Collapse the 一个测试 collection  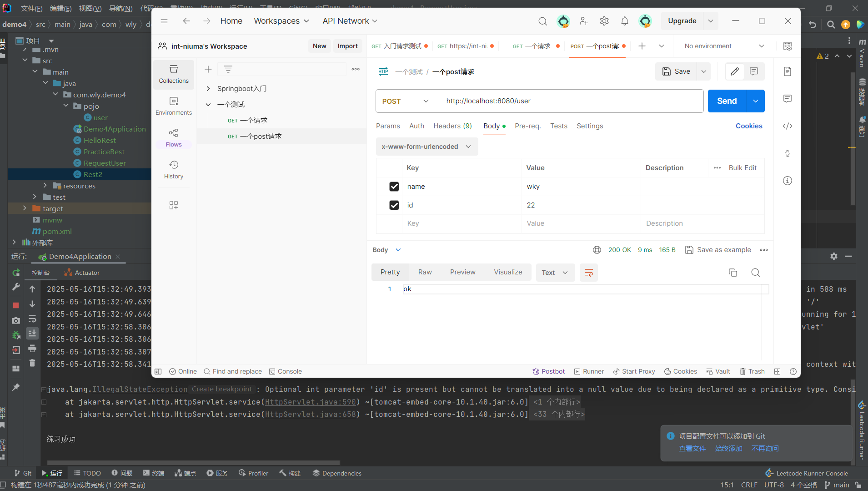tap(208, 105)
